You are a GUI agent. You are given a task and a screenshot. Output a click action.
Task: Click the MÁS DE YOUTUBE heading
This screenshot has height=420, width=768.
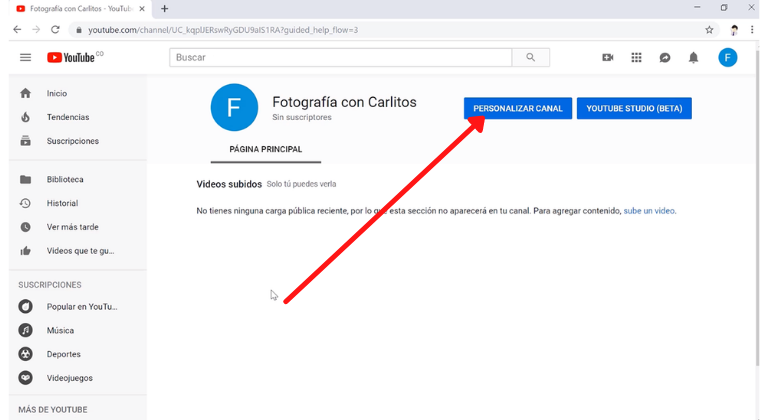(53, 410)
